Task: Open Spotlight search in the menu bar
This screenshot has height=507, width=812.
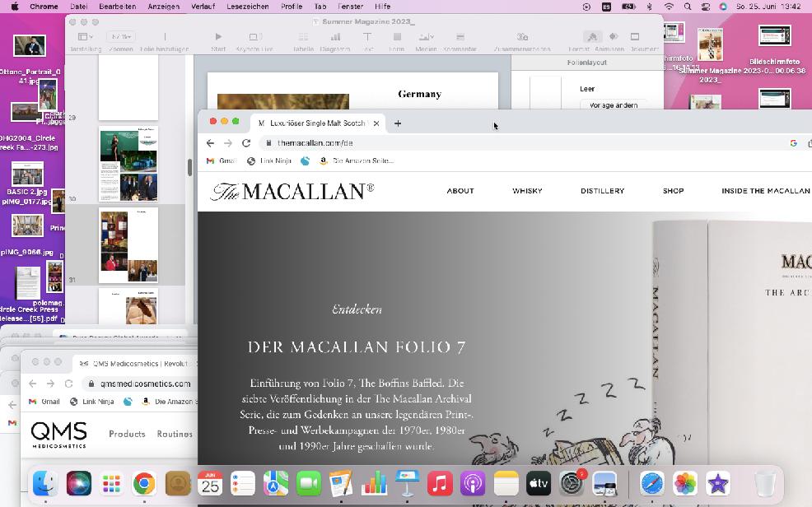Action: point(687,7)
